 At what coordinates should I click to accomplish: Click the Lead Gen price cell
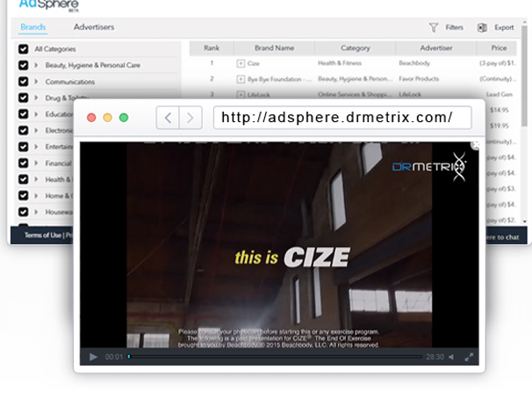pos(500,94)
